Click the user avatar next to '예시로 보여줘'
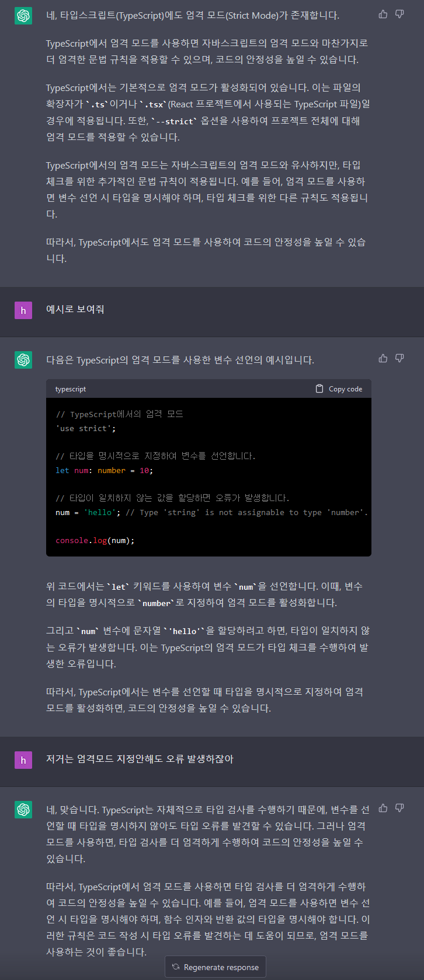 tap(23, 310)
